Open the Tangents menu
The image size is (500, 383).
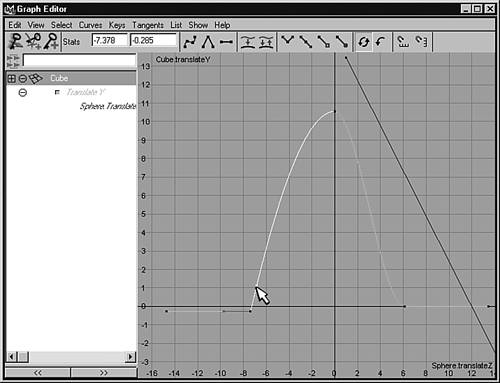(148, 25)
